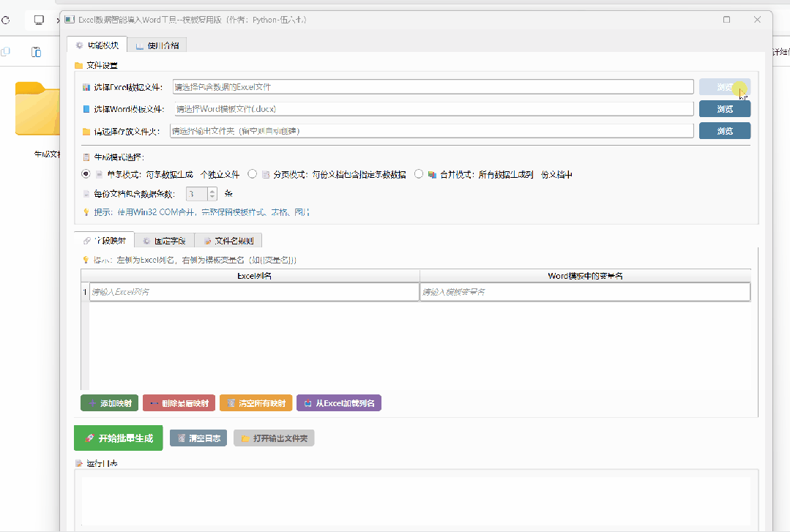This screenshot has width=790, height=532.
Task: Click the notepad icon beside 运行日志
Action: pos(78,463)
